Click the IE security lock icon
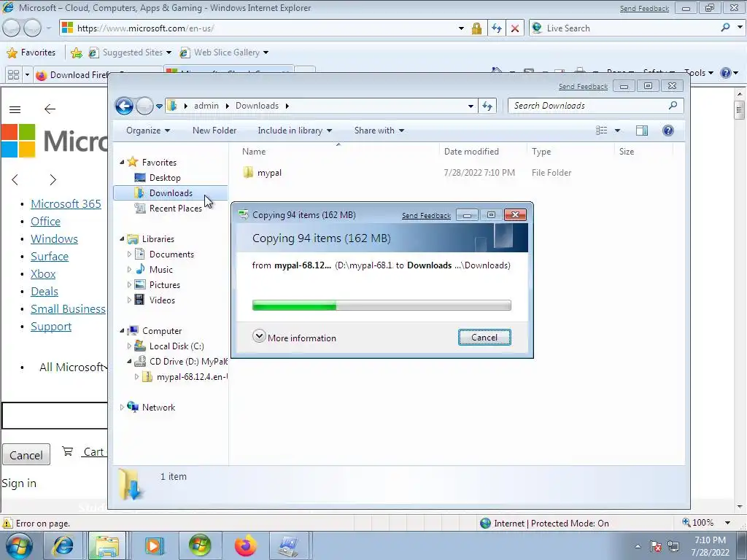This screenshot has height=560, width=747. coord(476,28)
